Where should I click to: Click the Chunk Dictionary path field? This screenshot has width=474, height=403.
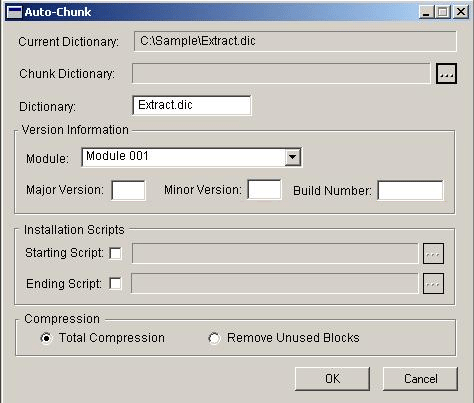(x=281, y=73)
